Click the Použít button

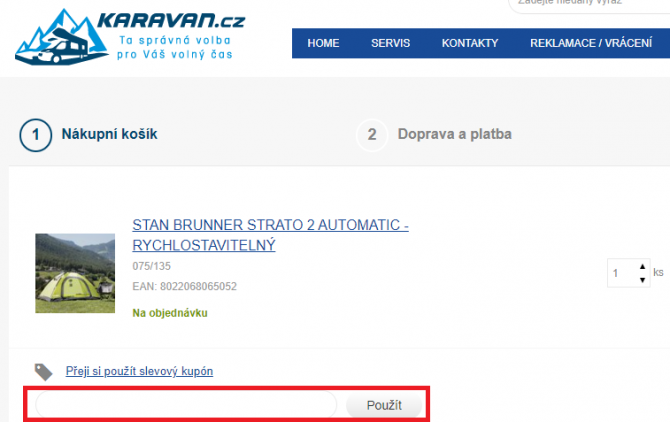pyautogui.click(x=384, y=405)
